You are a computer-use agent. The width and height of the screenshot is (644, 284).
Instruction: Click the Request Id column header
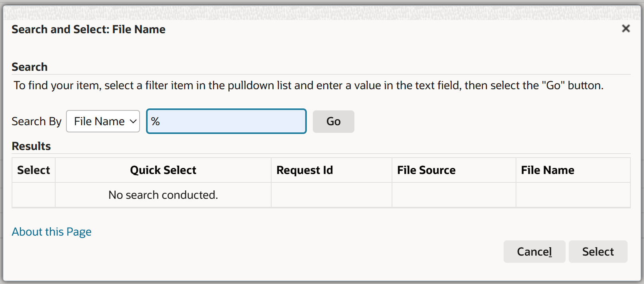305,170
